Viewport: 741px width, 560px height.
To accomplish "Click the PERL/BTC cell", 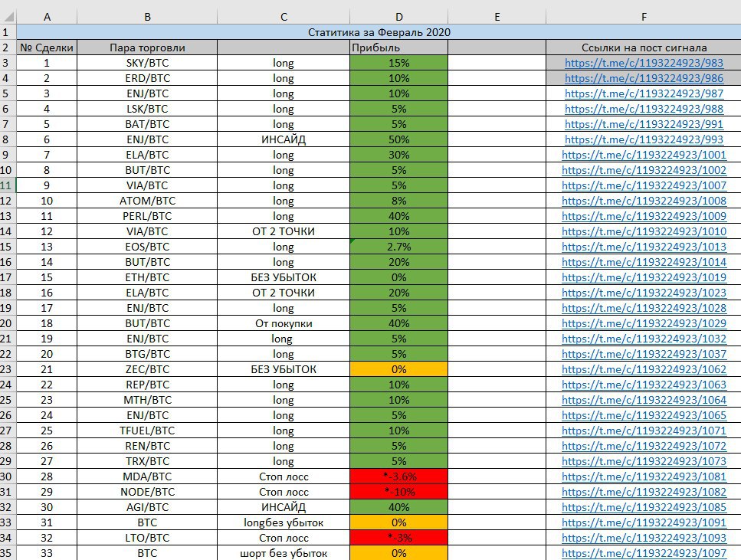I will tap(147, 216).
